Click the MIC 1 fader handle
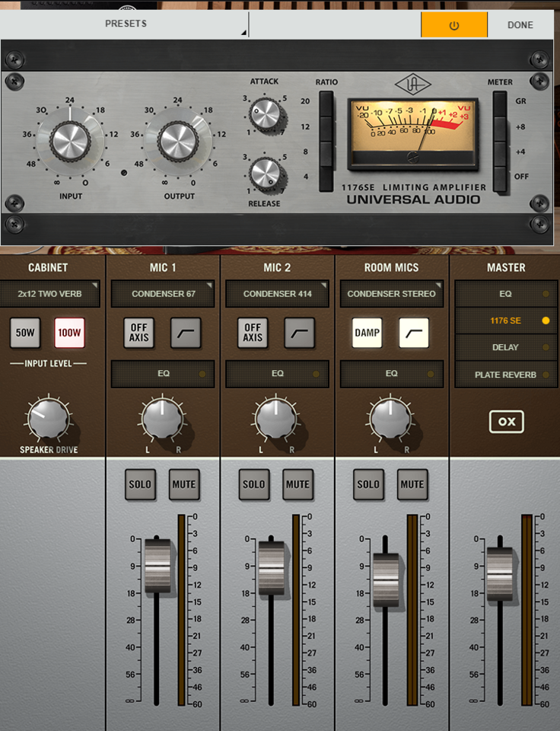 [x=157, y=566]
